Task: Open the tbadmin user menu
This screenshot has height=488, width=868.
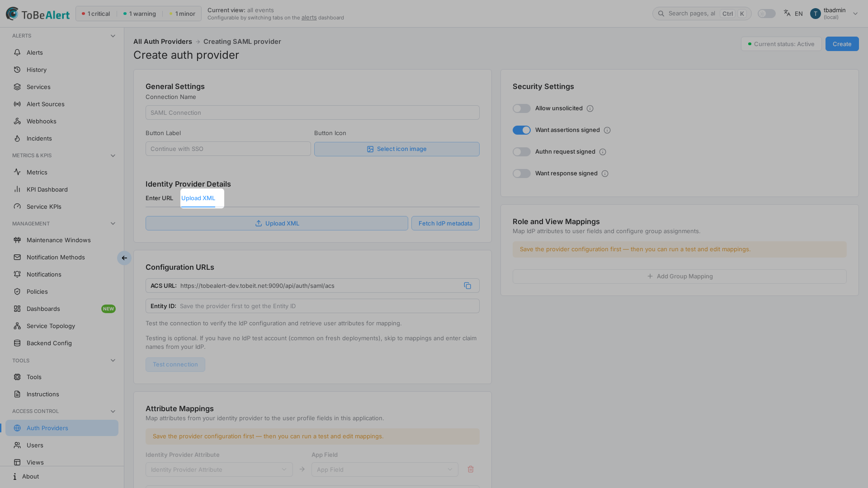Action: pyautogui.click(x=834, y=14)
